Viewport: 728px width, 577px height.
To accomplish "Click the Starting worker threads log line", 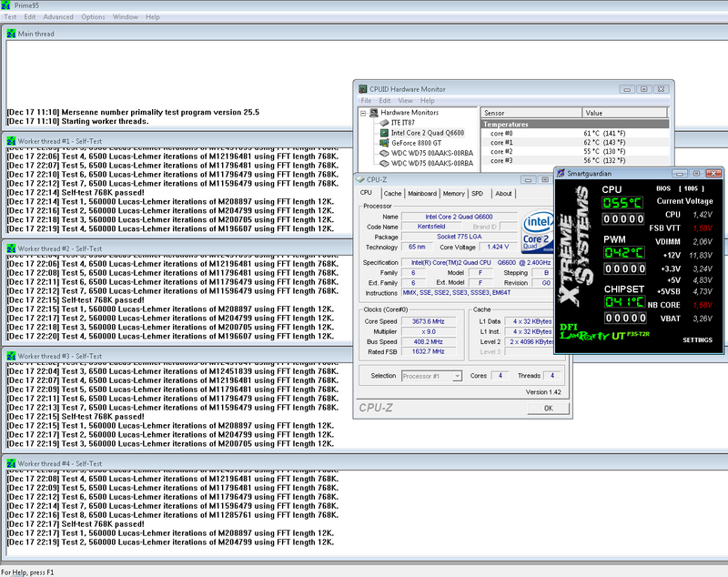I will click(77, 121).
